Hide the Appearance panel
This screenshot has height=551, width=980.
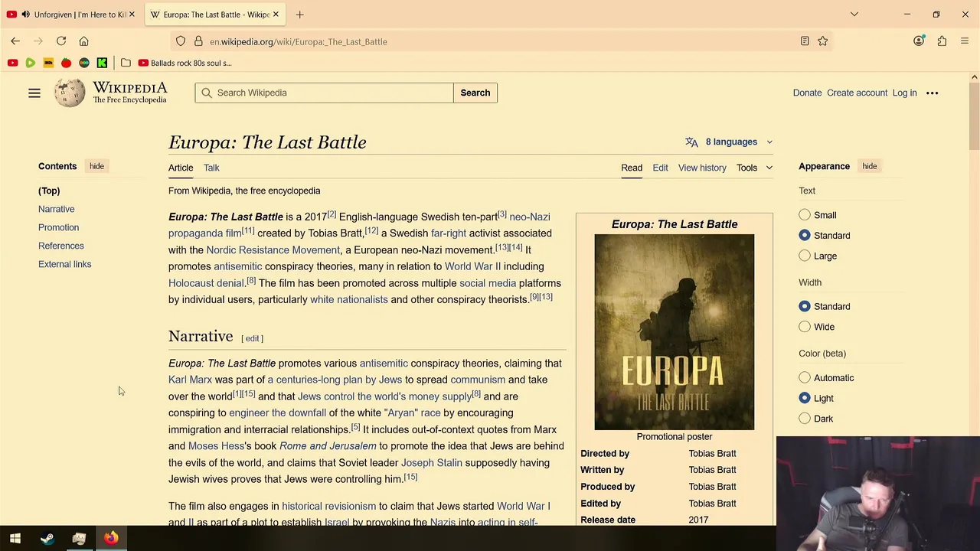click(x=870, y=166)
